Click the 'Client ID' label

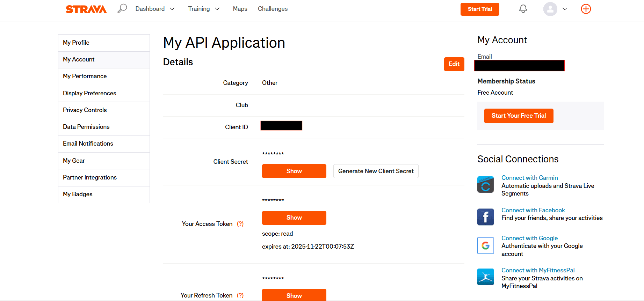(x=237, y=127)
